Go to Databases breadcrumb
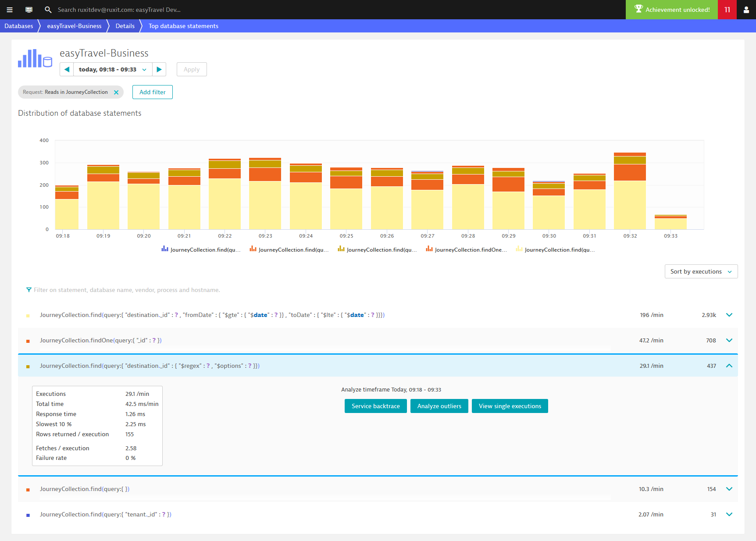 tap(19, 26)
